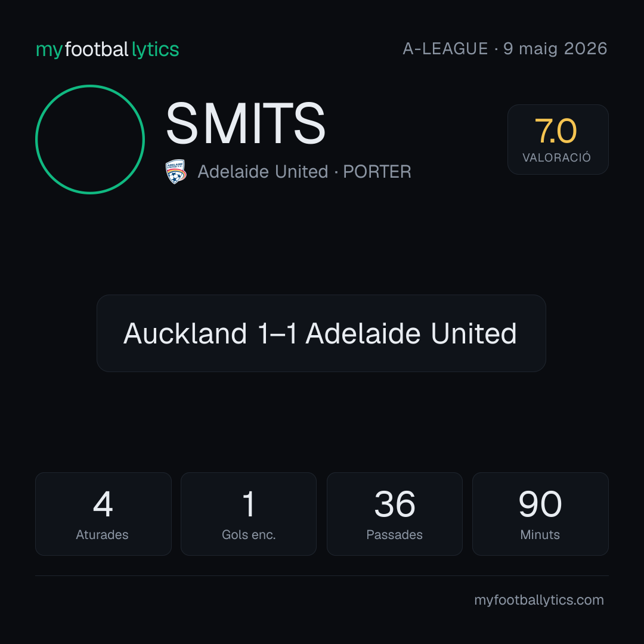Screen dimensions: 644x644
Task: Click the Aturades label text
Action: [103, 535]
